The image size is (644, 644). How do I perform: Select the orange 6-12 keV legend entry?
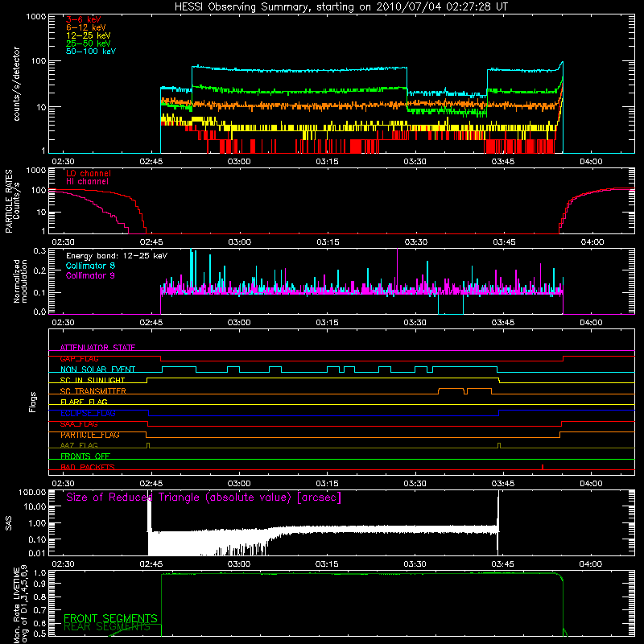pyautogui.click(x=86, y=27)
